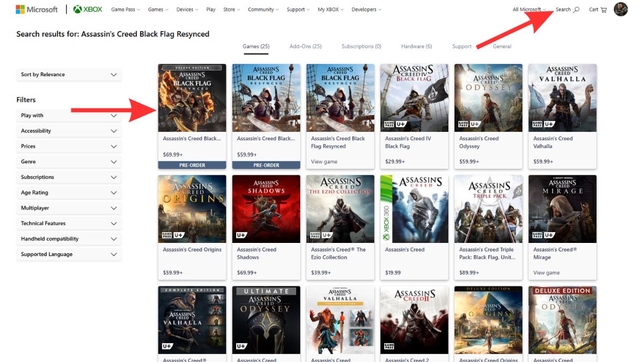The width and height of the screenshot is (644, 362).
Task: Open the Developers menu
Action: coord(367,10)
